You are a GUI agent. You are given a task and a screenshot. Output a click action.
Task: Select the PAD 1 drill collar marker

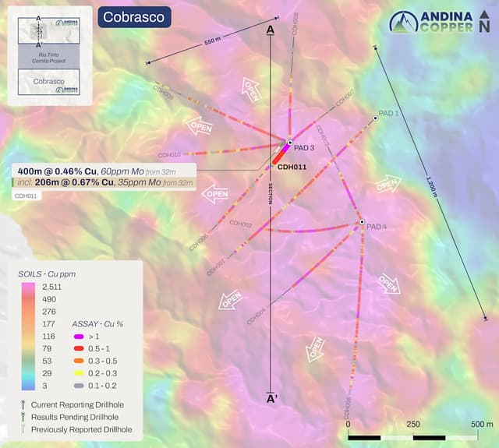[x=376, y=118]
